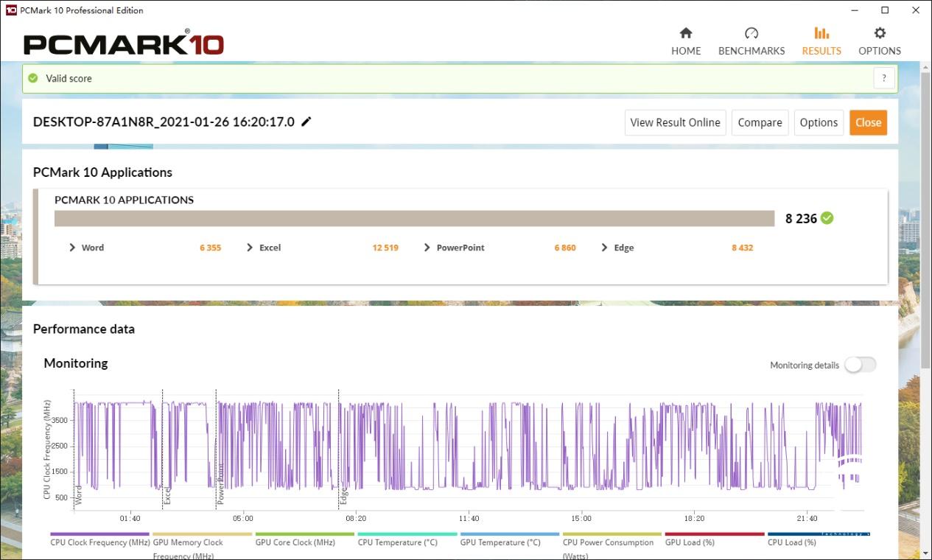
Task: Click the vertical scrollbar on right
Action: coord(926,221)
